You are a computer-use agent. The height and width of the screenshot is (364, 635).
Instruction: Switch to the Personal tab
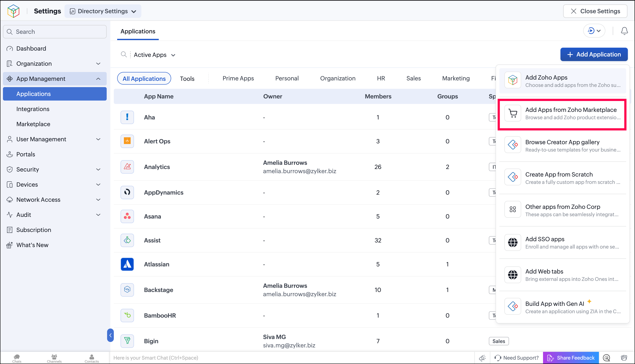pos(287,79)
